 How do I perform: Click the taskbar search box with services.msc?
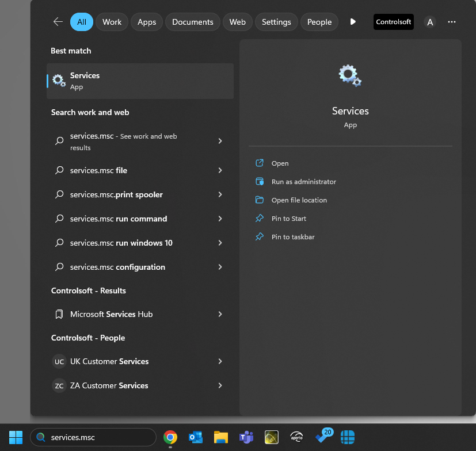(93, 437)
